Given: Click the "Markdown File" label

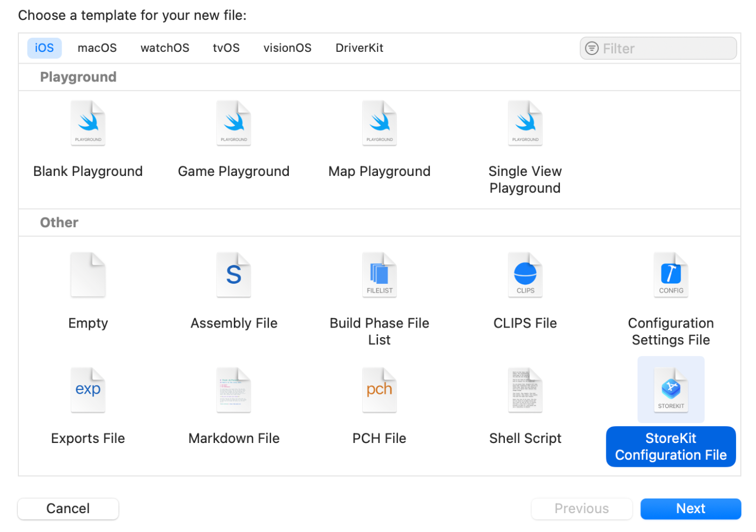Looking at the screenshot, I should [x=234, y=439].
